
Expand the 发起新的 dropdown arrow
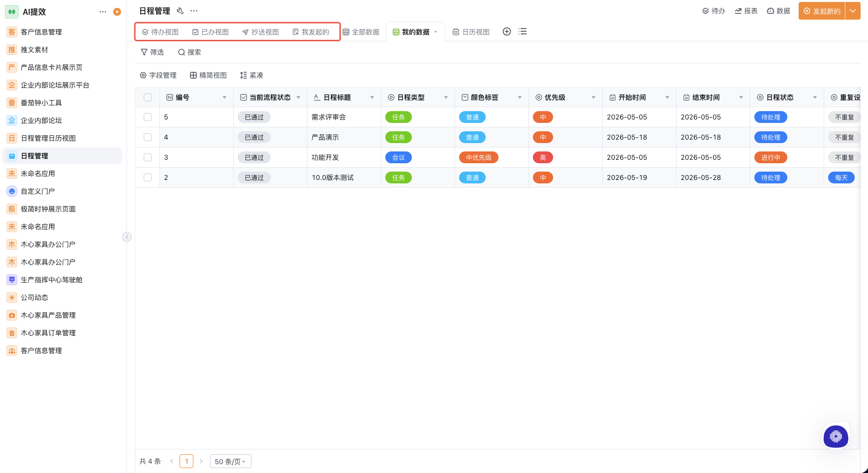click(853, 11)
